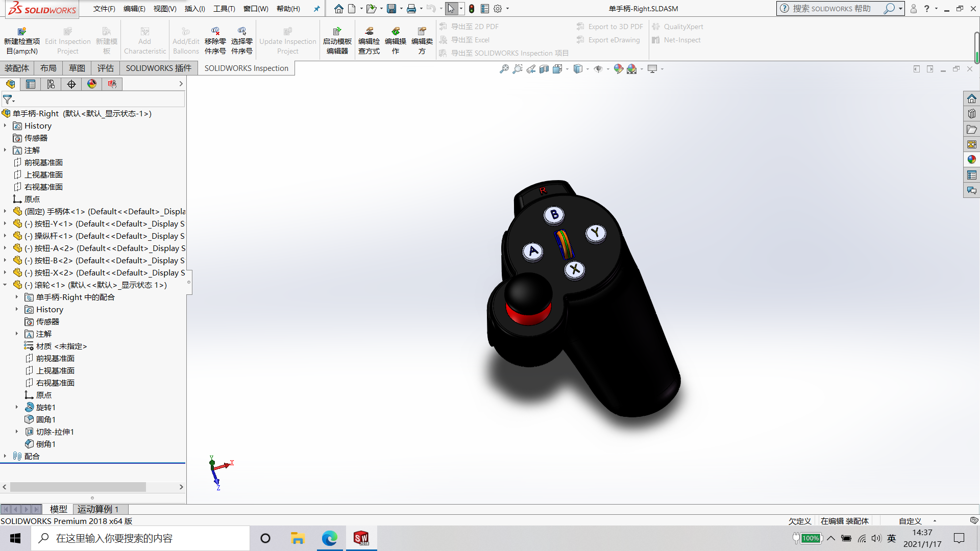Viewport: 980px width, 551px height.
Task: Open the 插入(I) menu
Action: (x=194, y=9)
